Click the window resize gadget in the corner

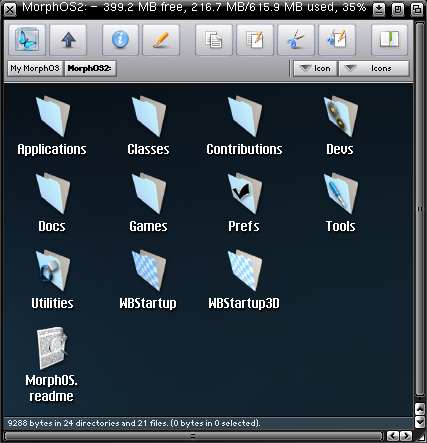click(x=420, y=436)
